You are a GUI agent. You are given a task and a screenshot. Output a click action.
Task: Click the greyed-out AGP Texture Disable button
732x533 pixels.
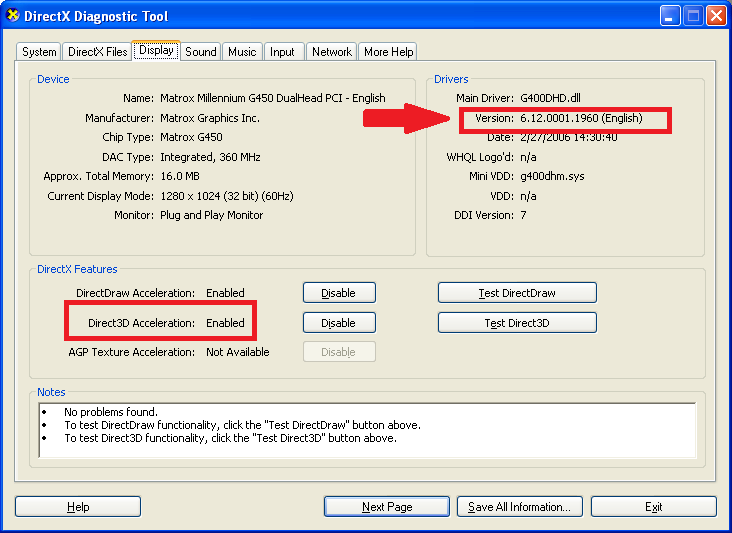coord(339,352)
